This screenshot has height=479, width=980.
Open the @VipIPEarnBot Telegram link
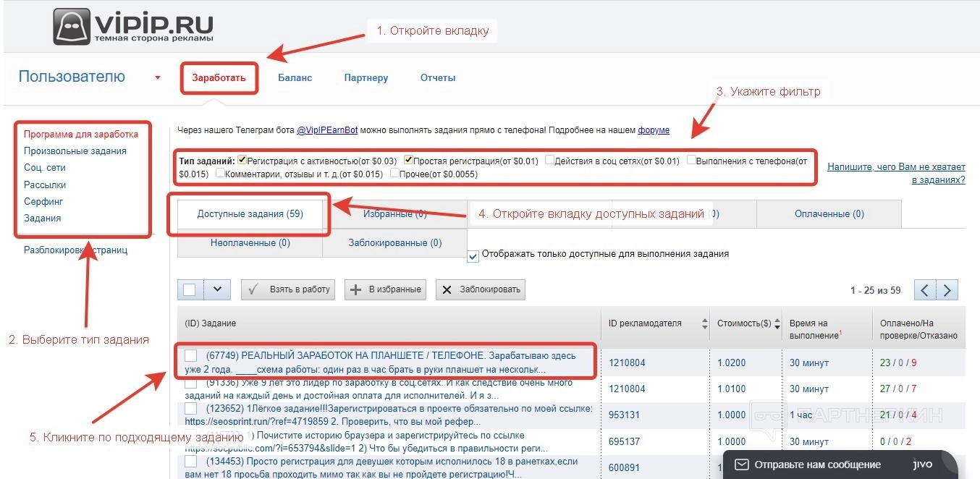327,130
